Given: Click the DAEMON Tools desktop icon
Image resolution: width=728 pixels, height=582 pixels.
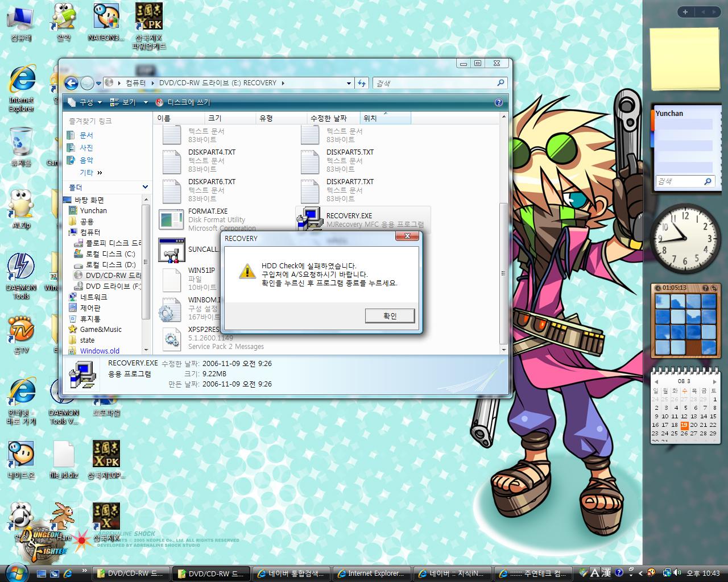Looking at the screenshot, I should [21, 276].
